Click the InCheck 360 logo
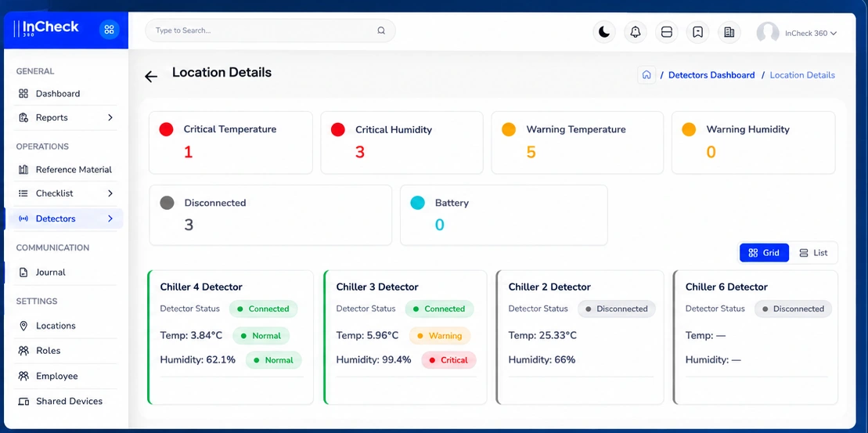The image size is (868, 433). (46, 28)
